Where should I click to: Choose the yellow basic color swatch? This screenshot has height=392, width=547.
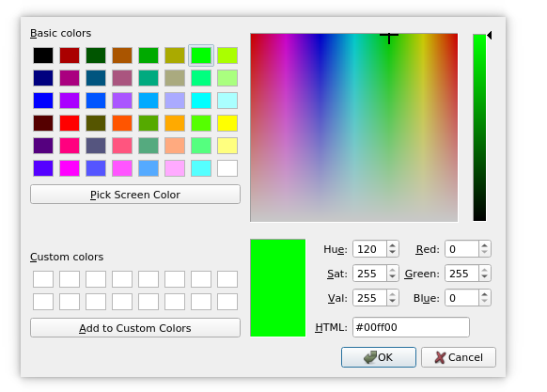(x=227, y=123)
